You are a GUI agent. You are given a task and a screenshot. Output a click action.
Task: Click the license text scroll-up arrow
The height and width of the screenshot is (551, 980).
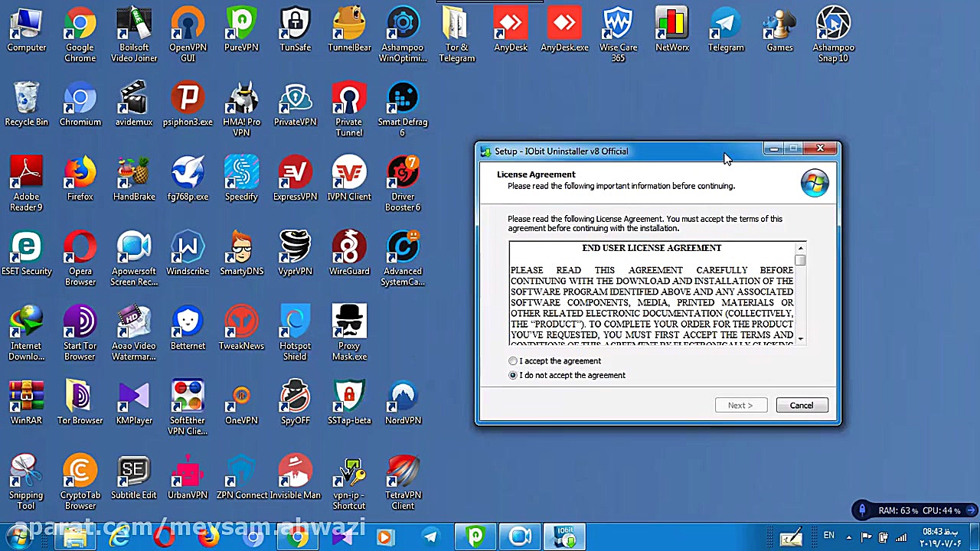(x=800, y=248)
